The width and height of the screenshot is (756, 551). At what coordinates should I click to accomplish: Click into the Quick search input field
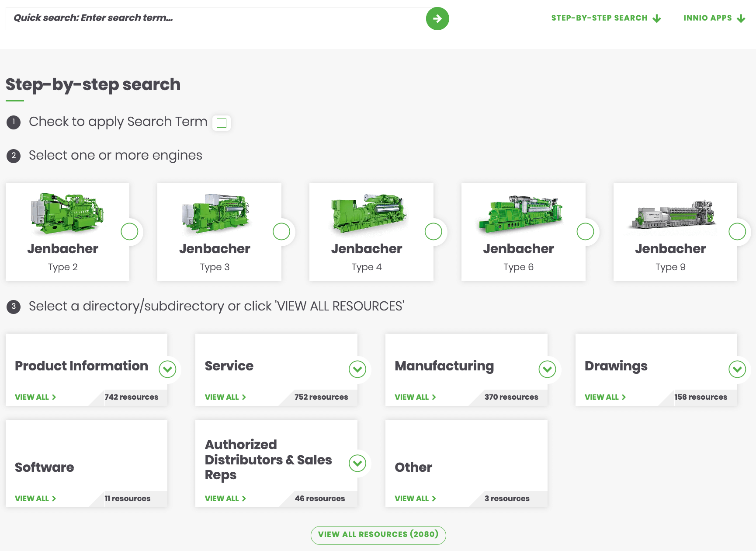point(214,18)
